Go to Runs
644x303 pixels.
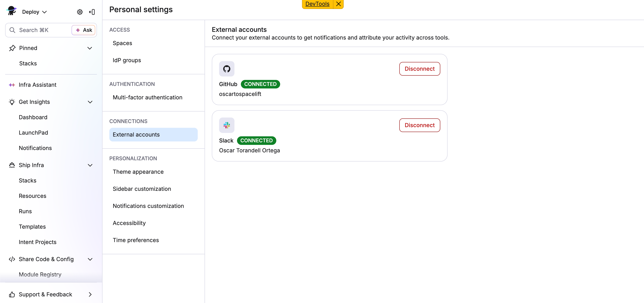(25, 211)
